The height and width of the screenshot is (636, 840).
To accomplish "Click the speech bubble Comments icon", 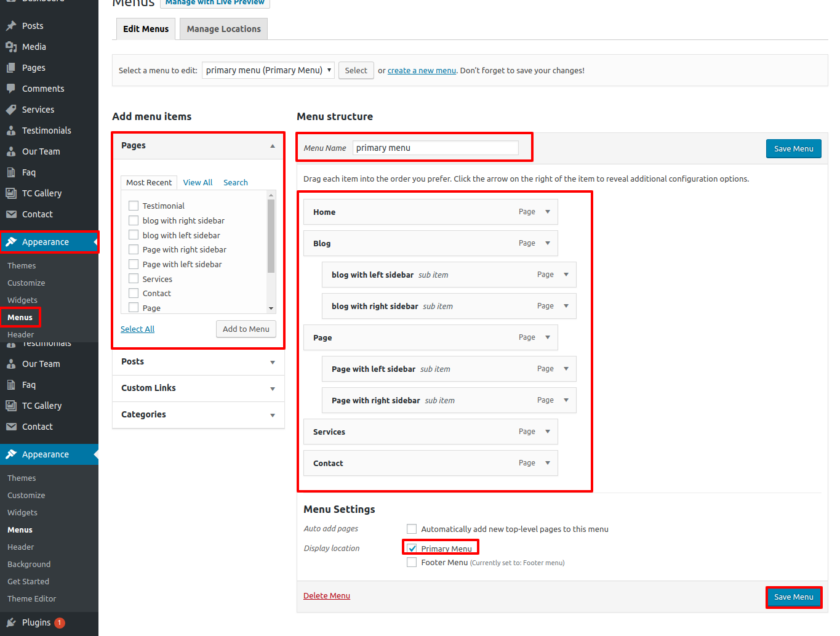I will point(11,89).
